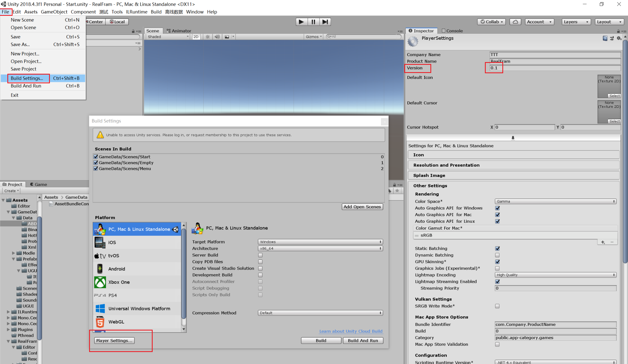Click the favorite star icon in Project panel
628x364 pixels.
click(397, 191)
